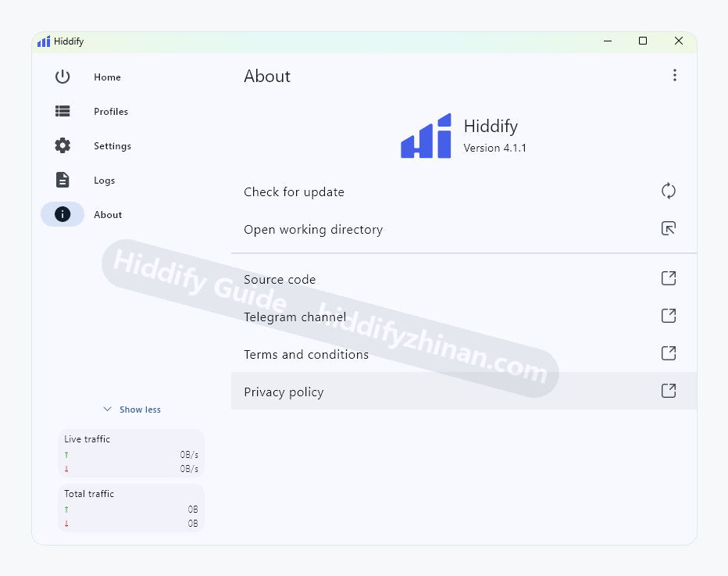Click the arrow icon beside Open working directory
The height and width of the screenshot is (576, 728).
pyautogui.click(x=669, y=228)
